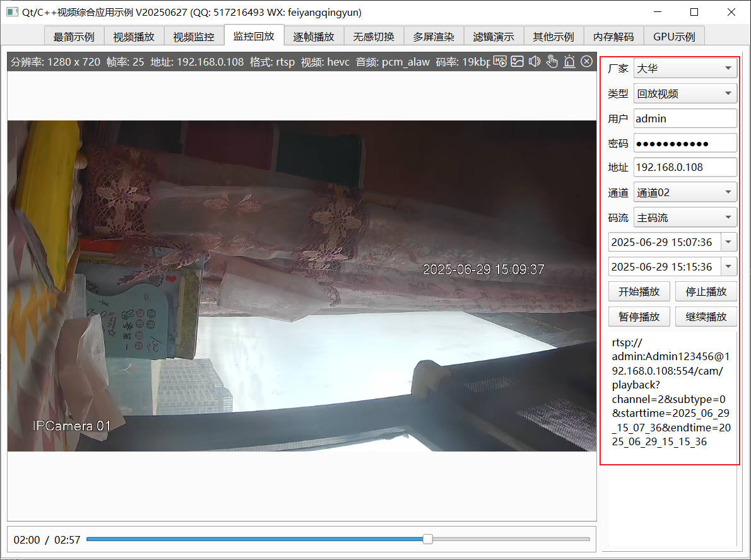Open the start time calendar dropdown arrow
The height and width of the screenshot is (560, 751).
pos(729,242)
